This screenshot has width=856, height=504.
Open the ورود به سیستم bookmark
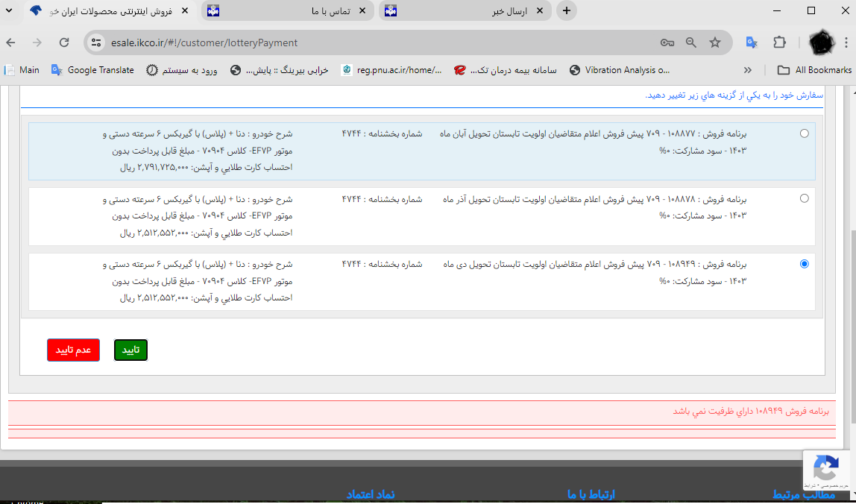pos(182,70)
